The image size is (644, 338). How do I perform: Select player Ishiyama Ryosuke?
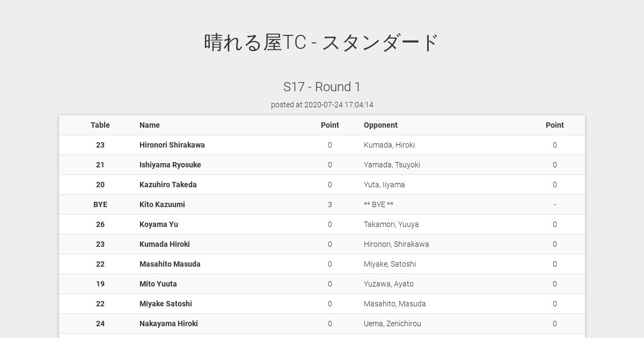170,165
